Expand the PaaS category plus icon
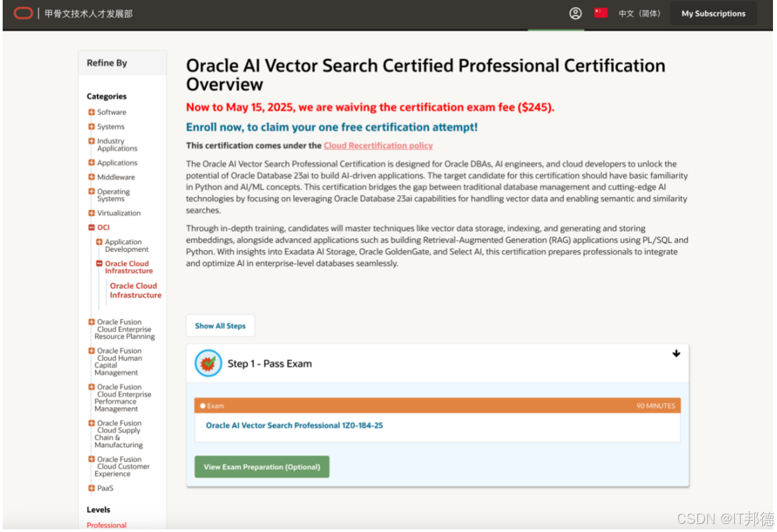This screenshot has width=777, height=532. pos(91,488)
